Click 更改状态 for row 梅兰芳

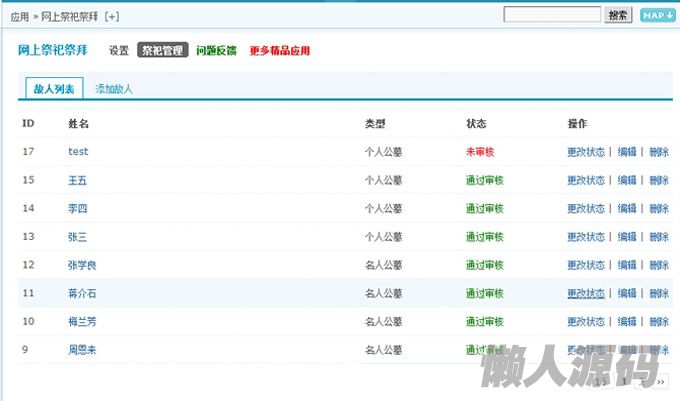click(x=586, y=322)
